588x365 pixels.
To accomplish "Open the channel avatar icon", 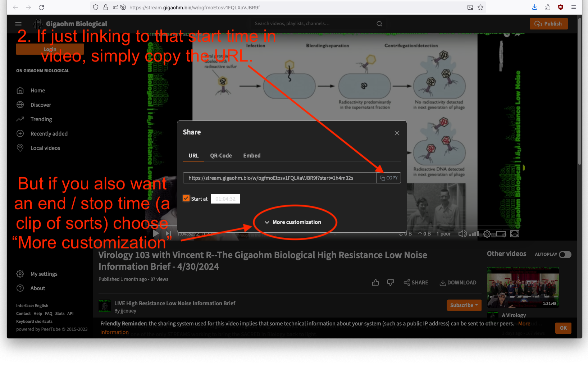I will pyautogui.click(x=105, y=306).
